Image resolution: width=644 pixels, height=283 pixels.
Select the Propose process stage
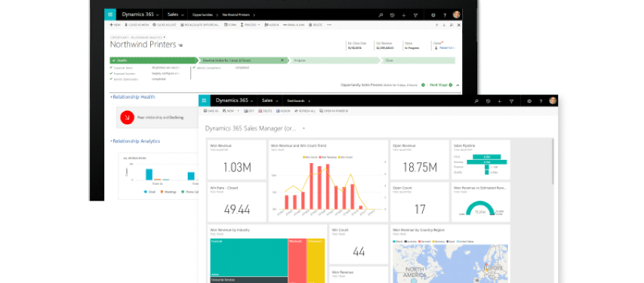point(334,60)
